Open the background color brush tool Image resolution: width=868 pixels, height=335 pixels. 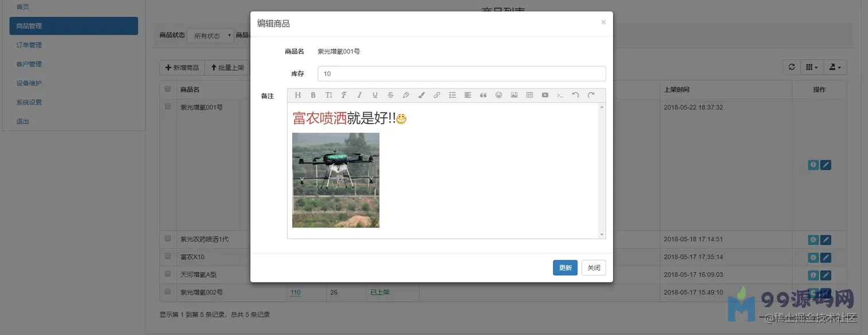point(421,95)
